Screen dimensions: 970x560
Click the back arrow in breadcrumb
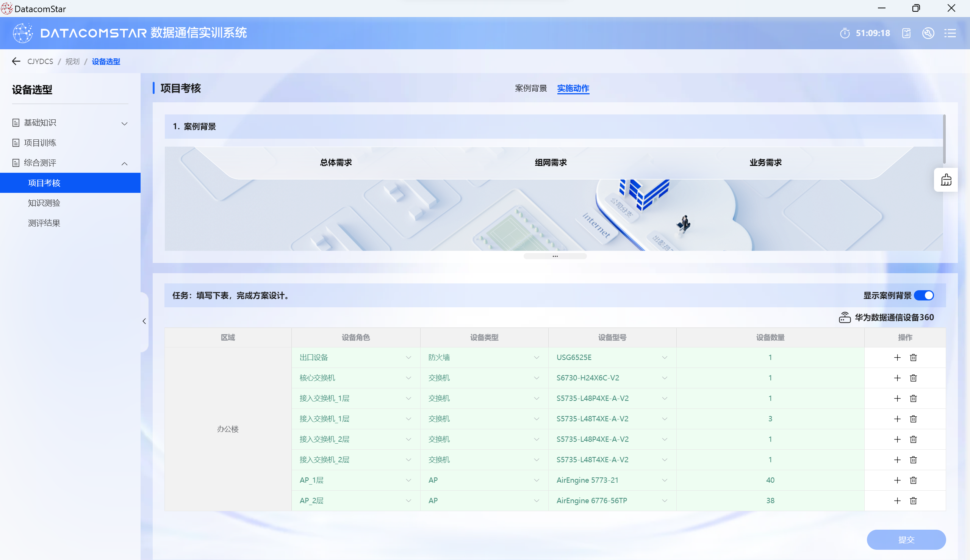click(x=16, y=61)
